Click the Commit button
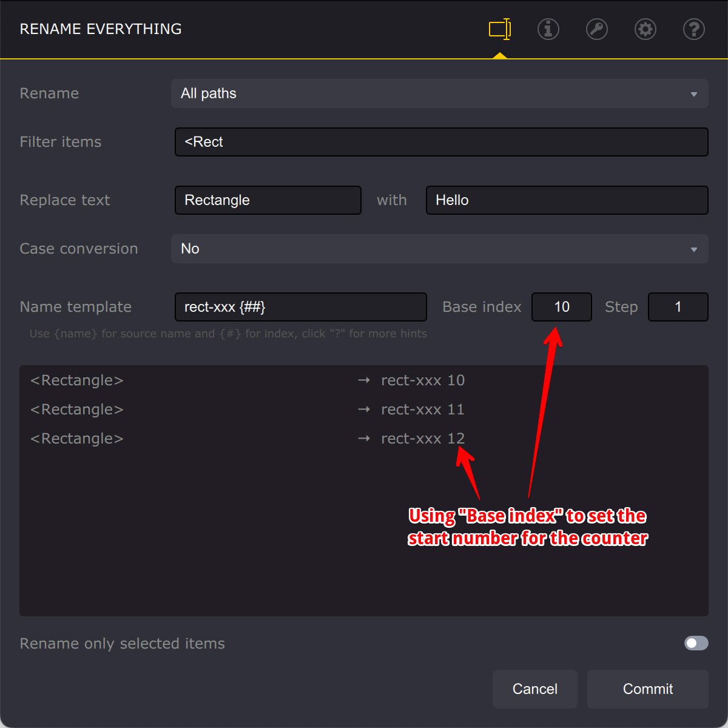Viewport: 728px width, 728px height. point(647,689)
